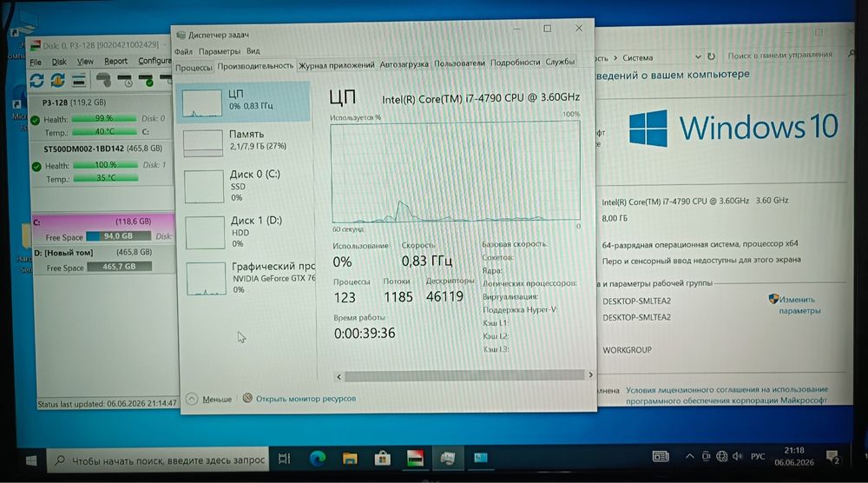Click the horizontal scrollbar thumb in Task Manager
The height and width of the screenshot is (483, 868).
click(x=464, y=375)
